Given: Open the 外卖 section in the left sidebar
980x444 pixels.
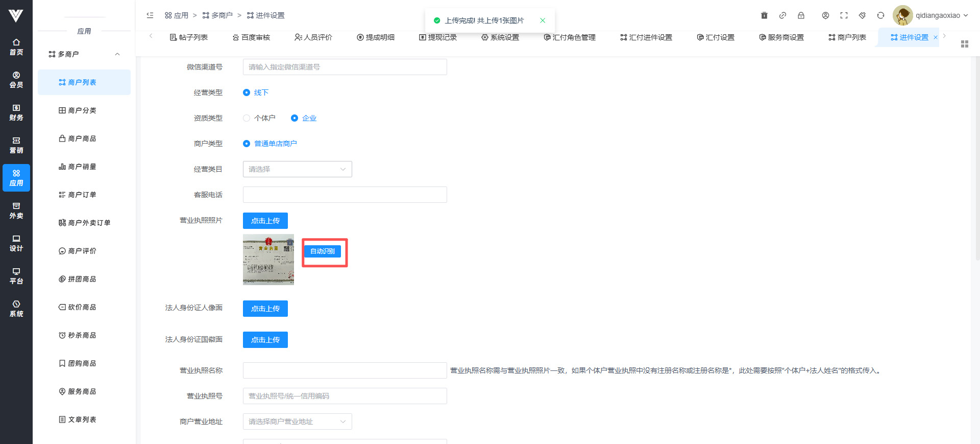Looking at the screenshot, I should click(16, 211).
